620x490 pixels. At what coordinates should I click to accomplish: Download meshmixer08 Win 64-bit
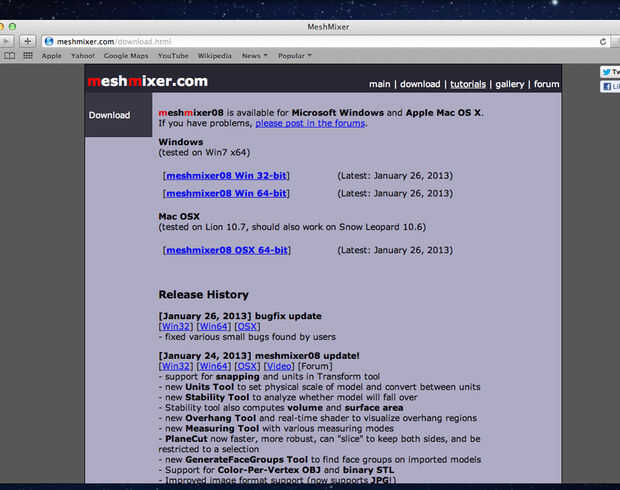point(226,193)
